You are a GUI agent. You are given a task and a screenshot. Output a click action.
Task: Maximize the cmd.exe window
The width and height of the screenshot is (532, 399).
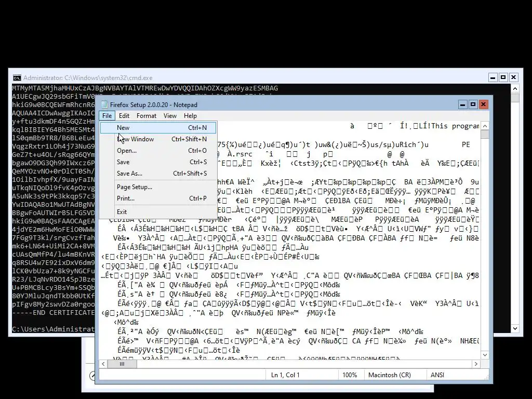click(503, 78)
